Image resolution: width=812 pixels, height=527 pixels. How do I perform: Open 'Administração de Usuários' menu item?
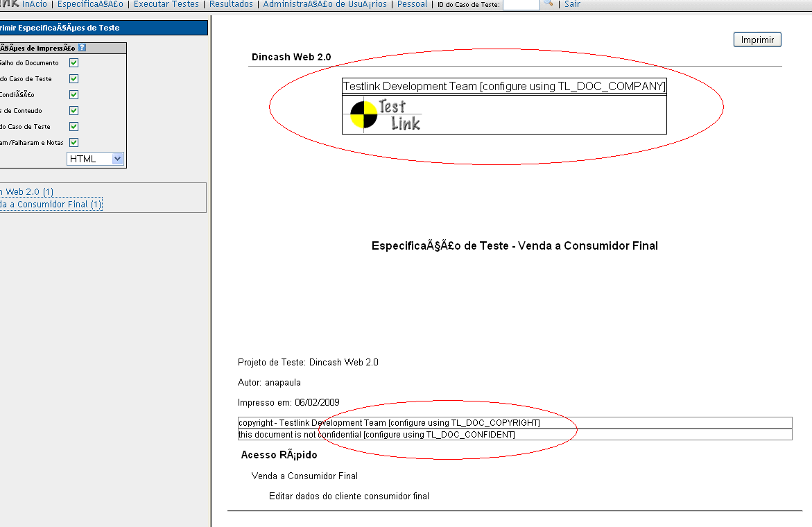pos(325,4)
